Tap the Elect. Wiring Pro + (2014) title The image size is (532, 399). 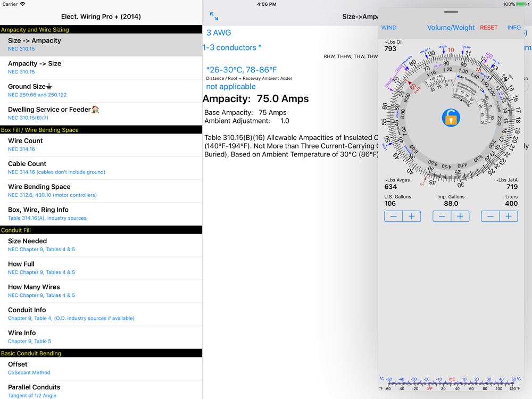point(101,16)
